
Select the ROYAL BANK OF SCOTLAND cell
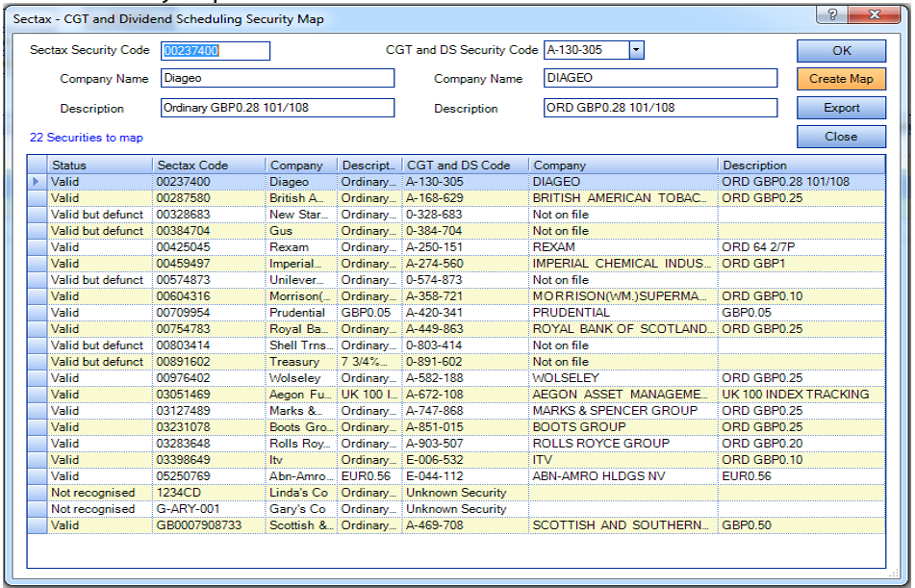tap(623, 329)
